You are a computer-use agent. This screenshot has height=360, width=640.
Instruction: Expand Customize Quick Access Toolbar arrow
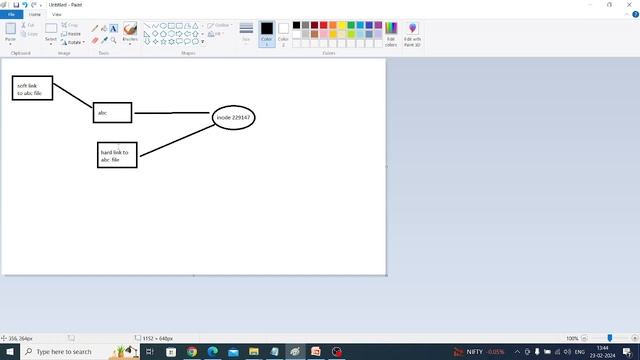[41, 5]
